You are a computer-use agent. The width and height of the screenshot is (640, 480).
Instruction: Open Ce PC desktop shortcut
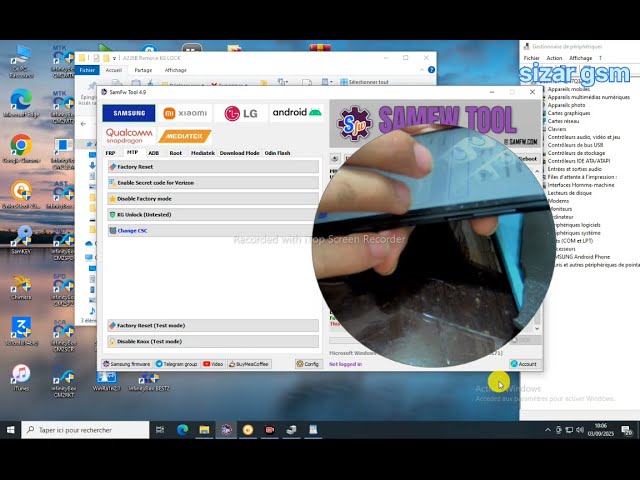[x=21, y=62]
